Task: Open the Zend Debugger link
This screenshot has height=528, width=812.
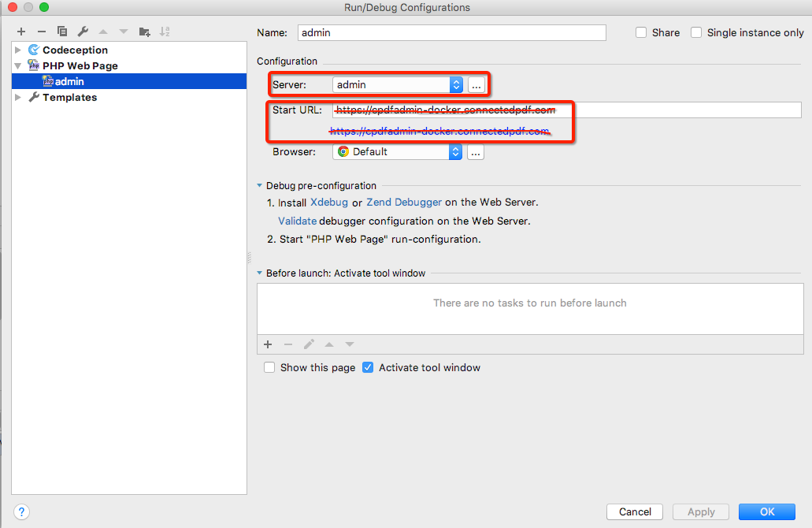Action: point(404,202)
